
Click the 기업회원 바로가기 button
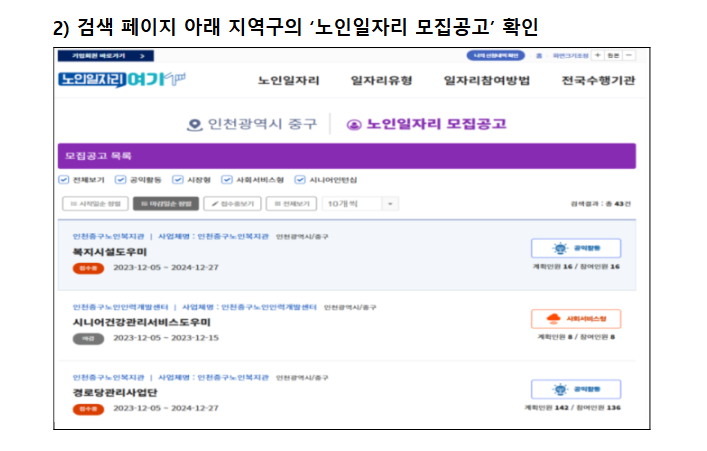(x=106, y=55)
